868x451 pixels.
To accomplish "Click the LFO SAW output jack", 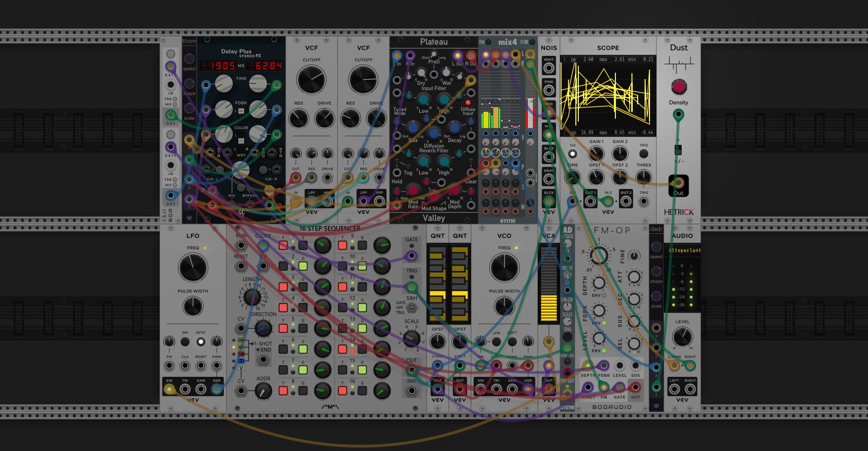I will point(201,390).
